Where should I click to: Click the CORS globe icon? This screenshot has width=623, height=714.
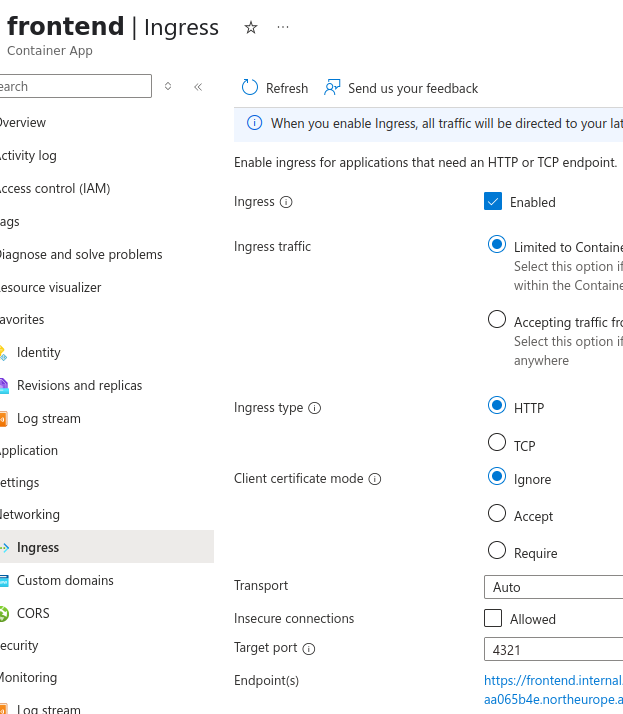pos(4,613)
